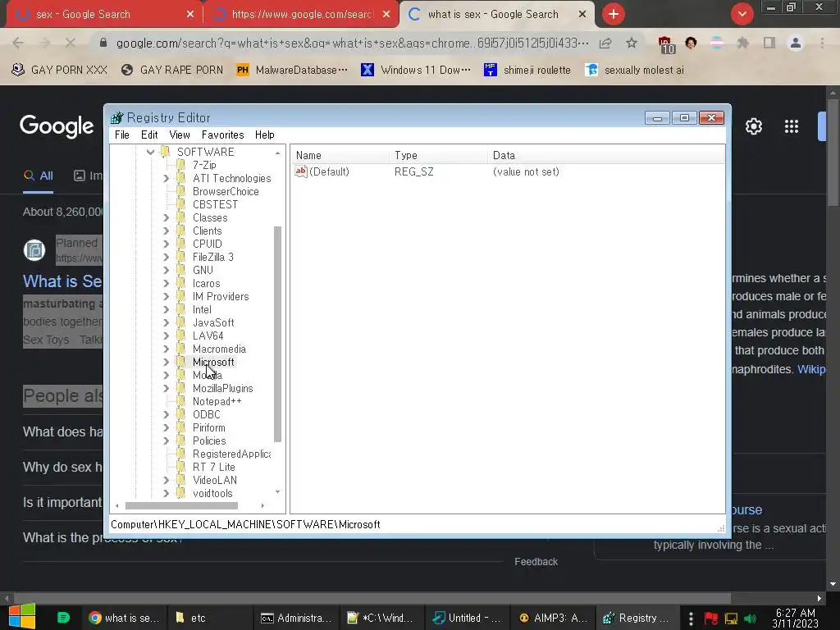This screenshot has width=840, height=630.
Task: Collapse the SOFTWARE registry key
Action: (x=151, y=152)
